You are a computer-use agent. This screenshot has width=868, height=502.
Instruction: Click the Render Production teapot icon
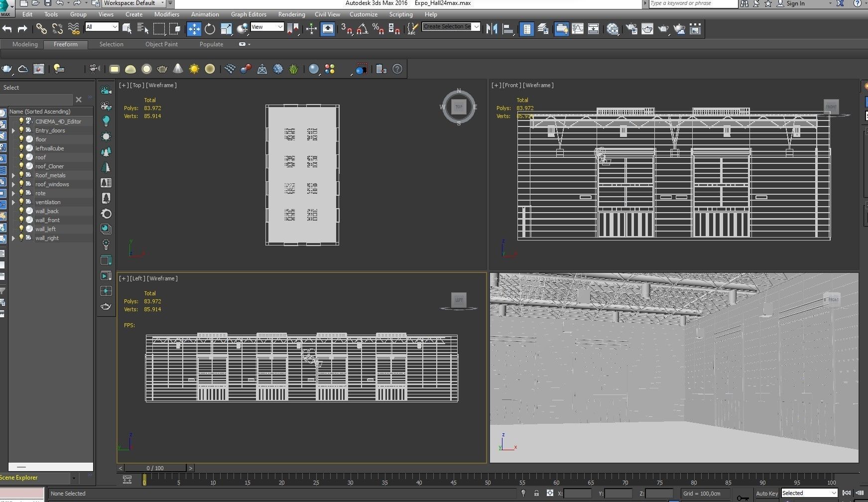click(663, 29)
